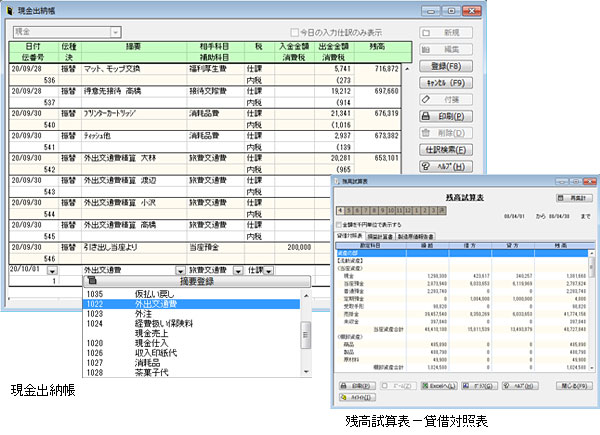Select 1020 現金仕入 in the list

coord(191,343)
